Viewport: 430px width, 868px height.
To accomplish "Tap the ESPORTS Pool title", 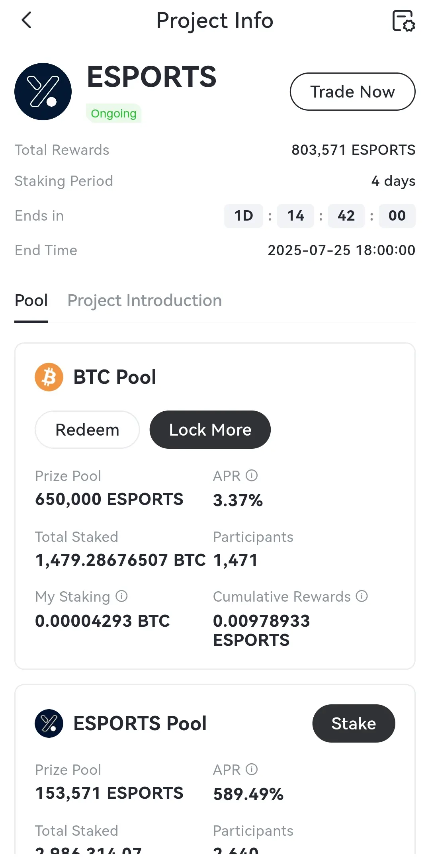I will click(140, 723).
